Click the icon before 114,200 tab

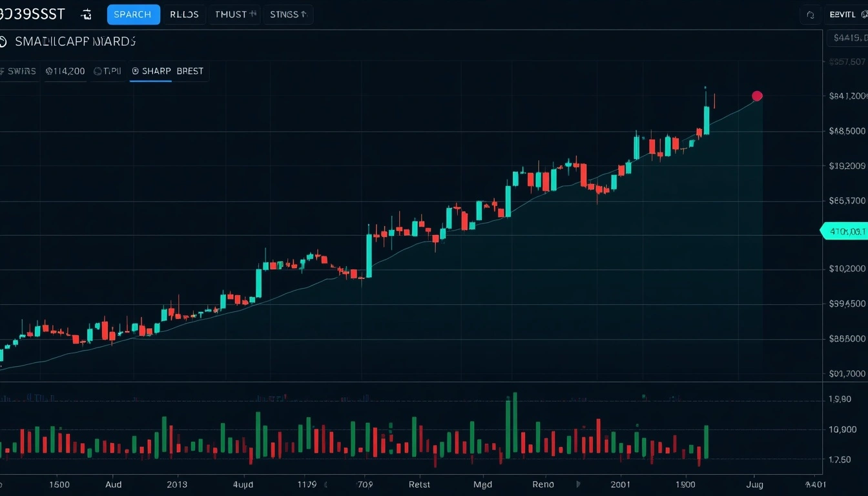pos(48,72)
